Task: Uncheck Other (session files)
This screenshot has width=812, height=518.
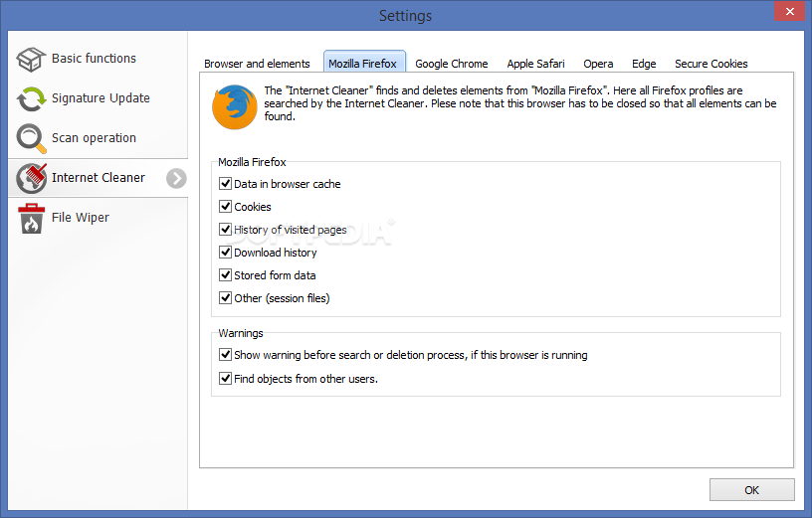Action: click(225, 297)
